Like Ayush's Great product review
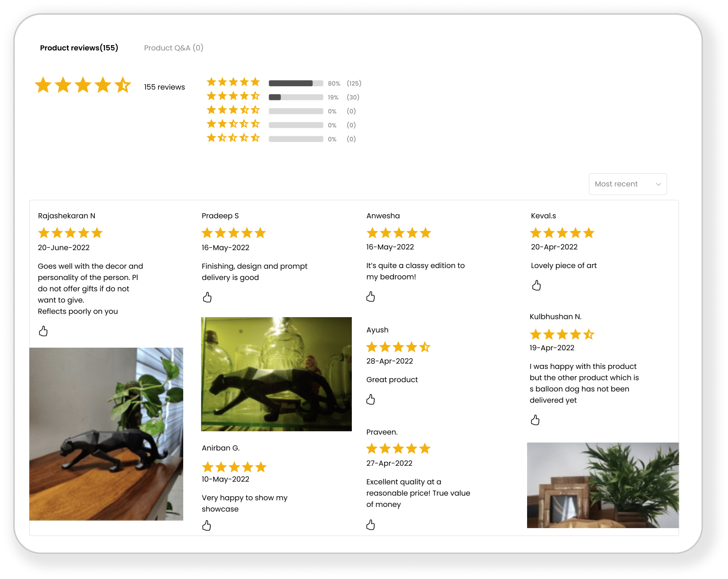728x579 pixels. (371, 399)
